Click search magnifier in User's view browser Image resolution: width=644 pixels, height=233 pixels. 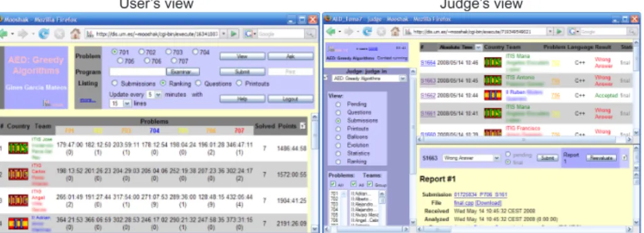tap(309, 34)
